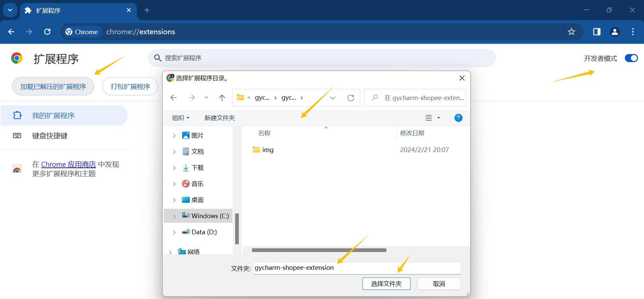Click the first gyc... breadcrumb segment

(262, 98)
